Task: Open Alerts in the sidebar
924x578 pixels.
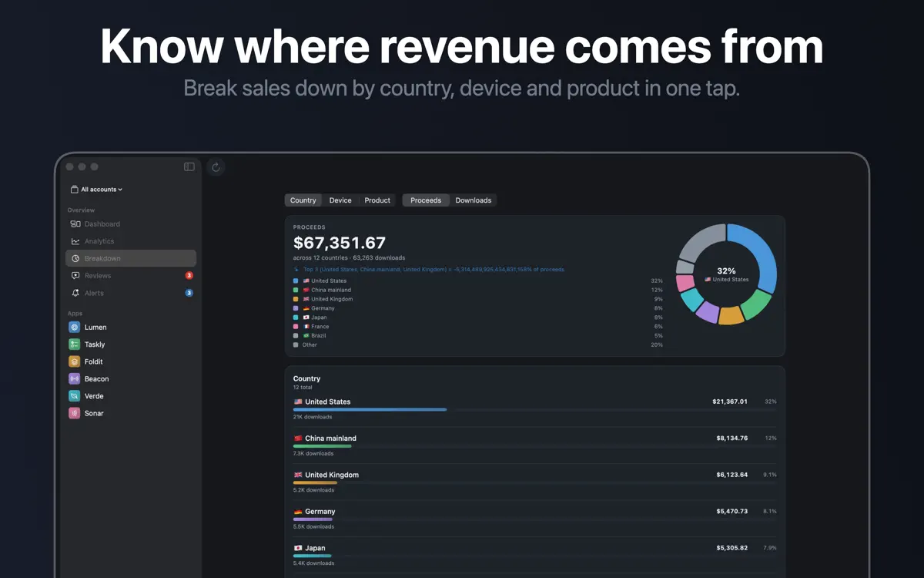Action: click(x=131, y=293)
